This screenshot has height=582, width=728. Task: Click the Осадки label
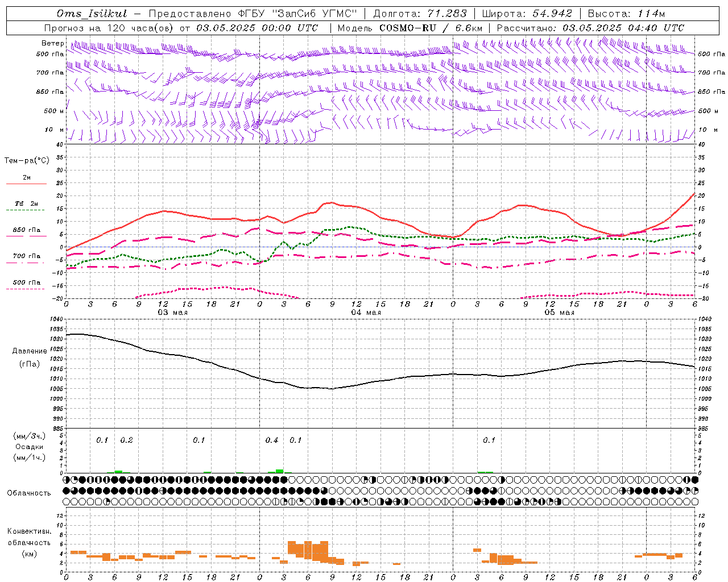pos(30,447)
